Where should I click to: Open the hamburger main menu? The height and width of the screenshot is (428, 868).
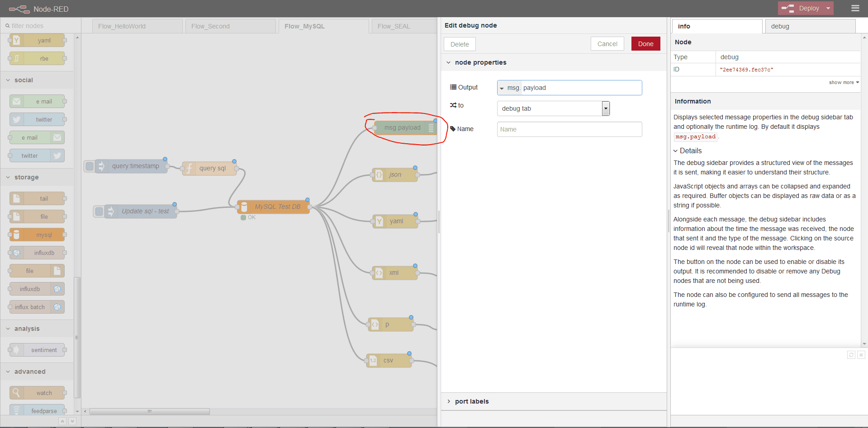coord(855,8)
